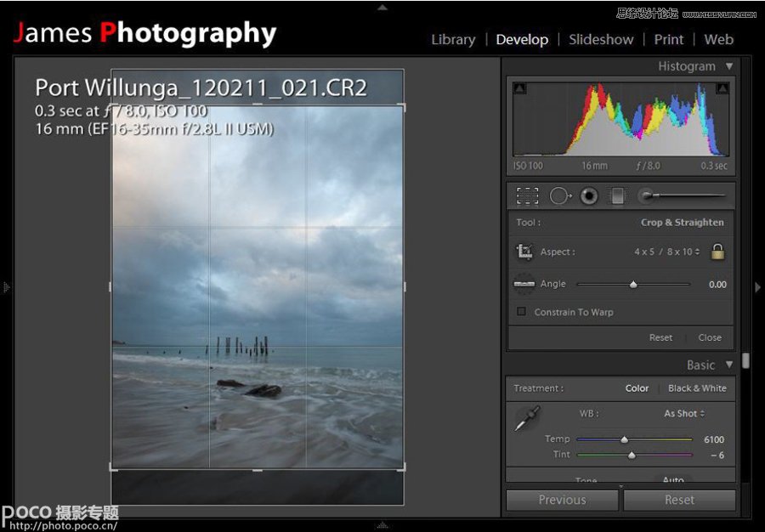Viewport: 765px width, 532px height.
Task: Click the crop top-right corner handle
Action: [403, 106]
